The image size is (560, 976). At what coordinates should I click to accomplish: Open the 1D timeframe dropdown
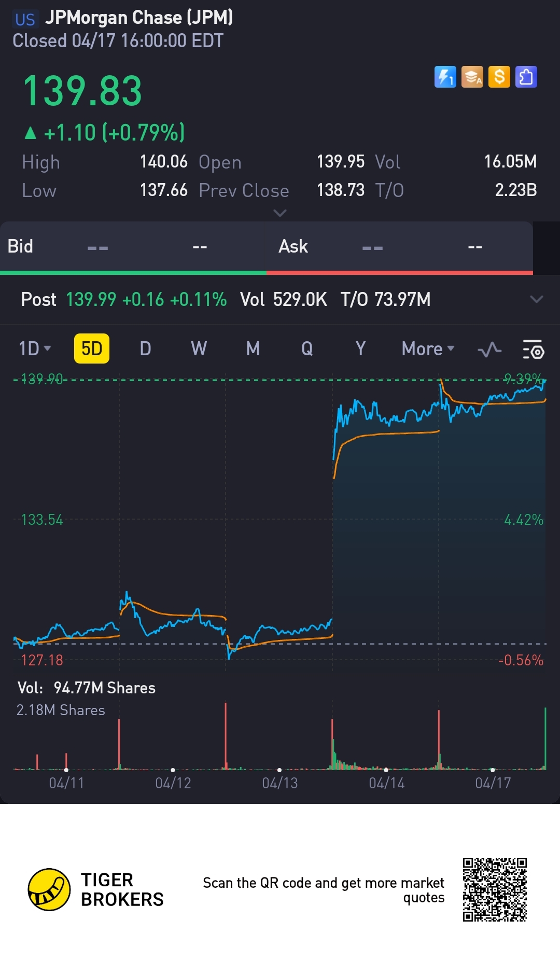click(x=35, y=348)
